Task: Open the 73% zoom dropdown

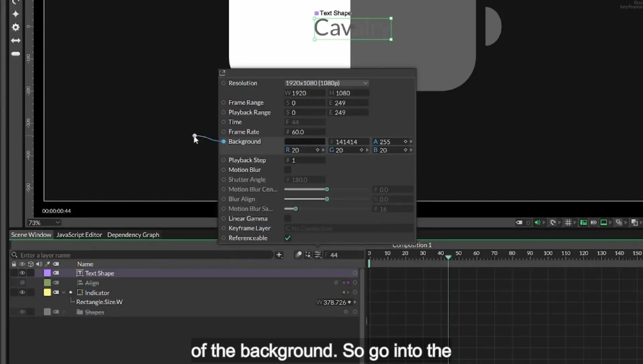Action: pyautogui.click(x=44, y=222)
